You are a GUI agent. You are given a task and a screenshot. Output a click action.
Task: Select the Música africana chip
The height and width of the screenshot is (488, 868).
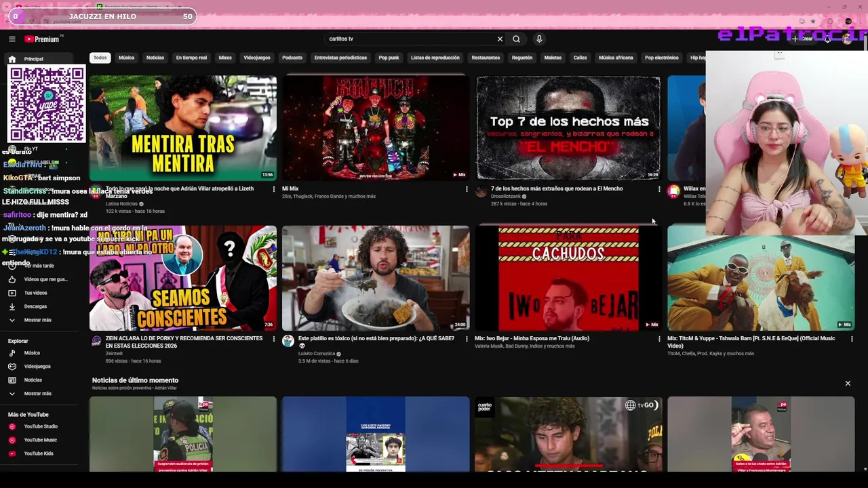click(x=616, y=58)
